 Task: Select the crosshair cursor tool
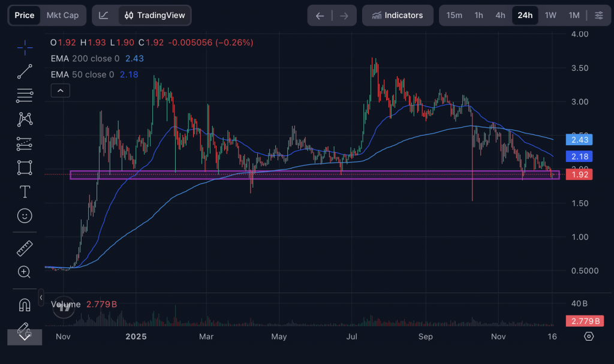coord(25,47)
